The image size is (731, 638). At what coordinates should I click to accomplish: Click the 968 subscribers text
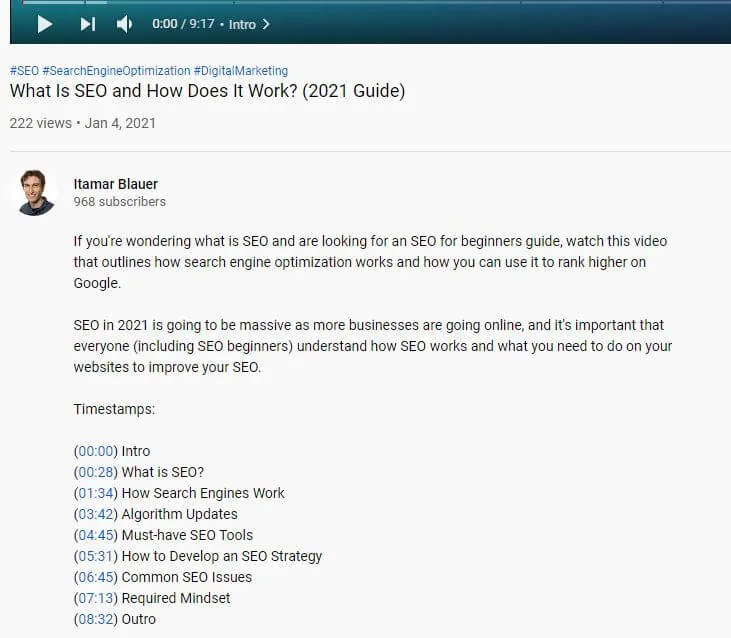pyautogui.click(x=119, y=202)
